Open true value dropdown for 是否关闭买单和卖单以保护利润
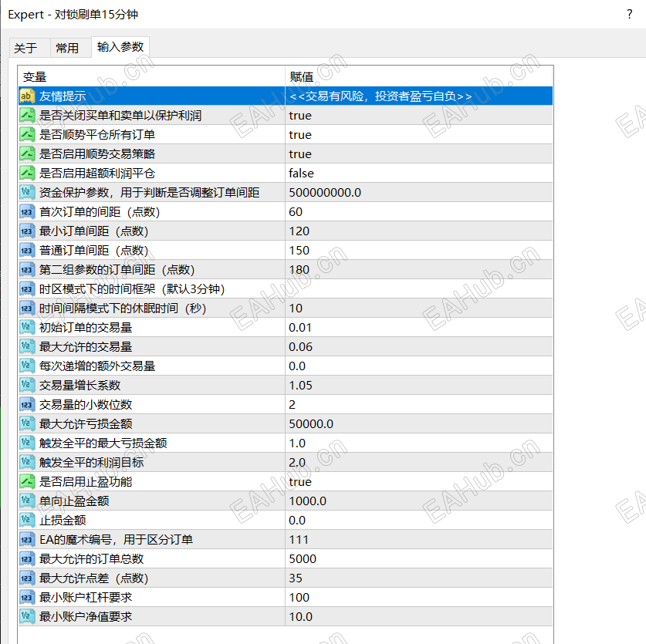 click(419, 115)
